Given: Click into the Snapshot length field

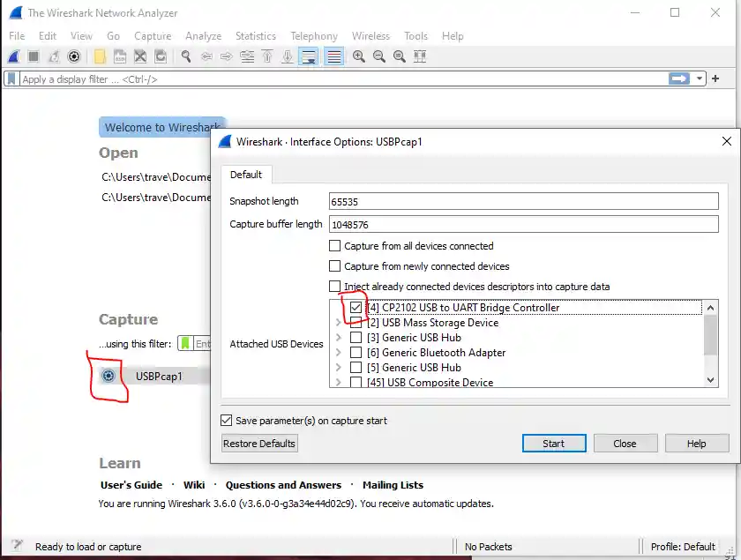Looking at the screenshot, I should (x=523, y=202).
